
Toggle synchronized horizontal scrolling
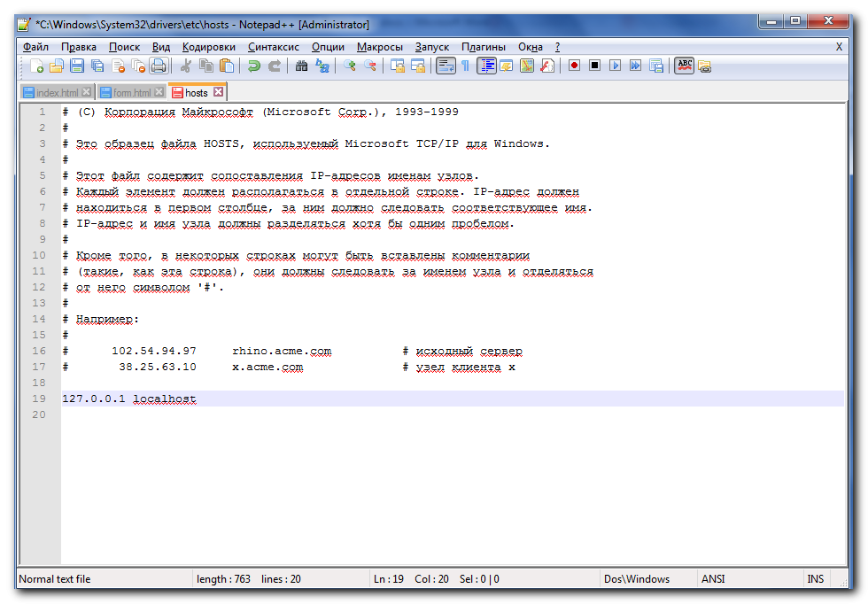tap(418, 66)
